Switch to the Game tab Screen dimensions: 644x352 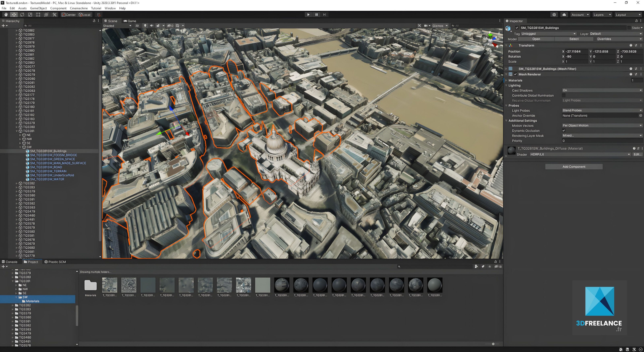[130, 21]
